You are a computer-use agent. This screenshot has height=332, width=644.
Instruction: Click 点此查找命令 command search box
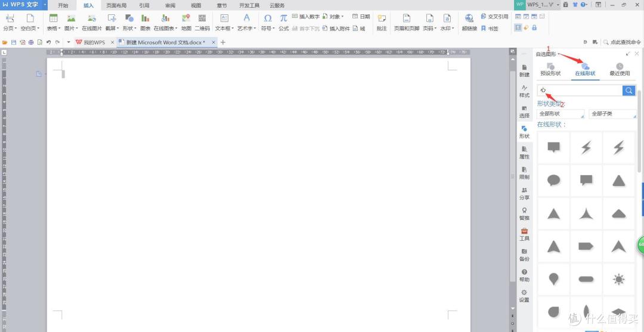[x=622, y=42]
